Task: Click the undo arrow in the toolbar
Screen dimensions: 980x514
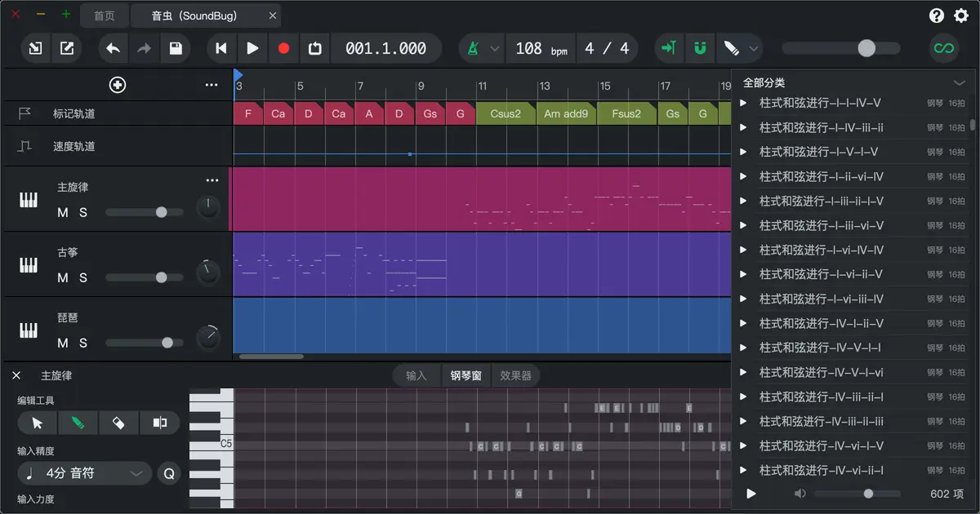Action: tap(113, 48)
